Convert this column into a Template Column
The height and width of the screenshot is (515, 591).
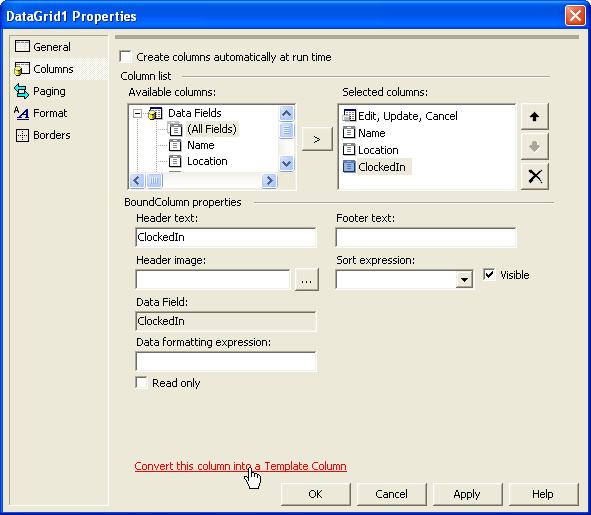pyautogui.click(x=240, y=466)
